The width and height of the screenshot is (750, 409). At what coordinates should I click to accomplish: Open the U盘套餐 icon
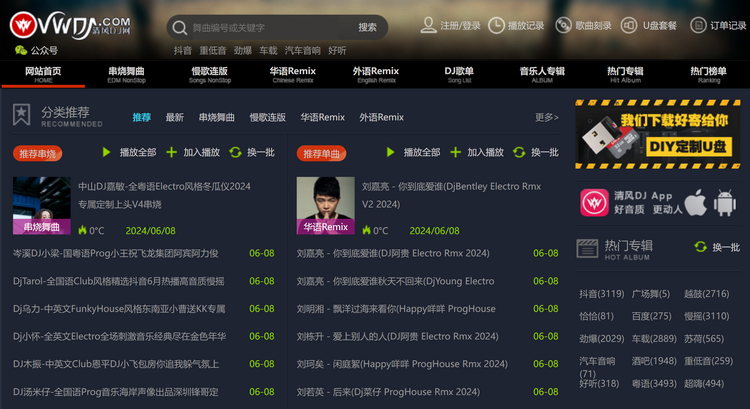pos(630,25)
